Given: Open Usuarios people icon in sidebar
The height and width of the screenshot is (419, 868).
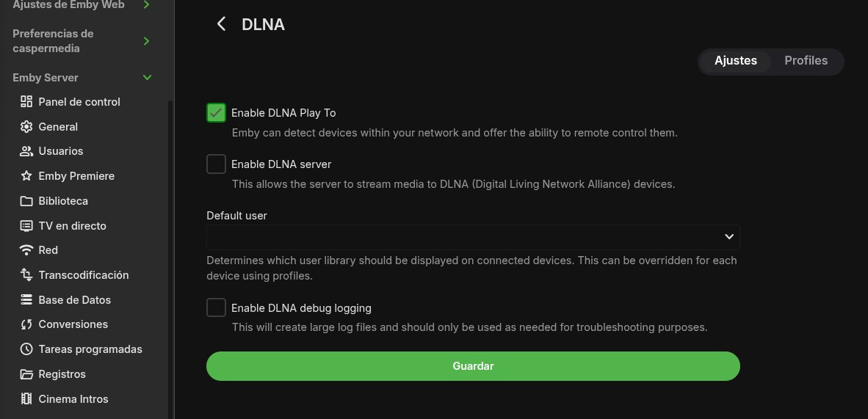Looking at the screenshot, I should coord(26,151).
